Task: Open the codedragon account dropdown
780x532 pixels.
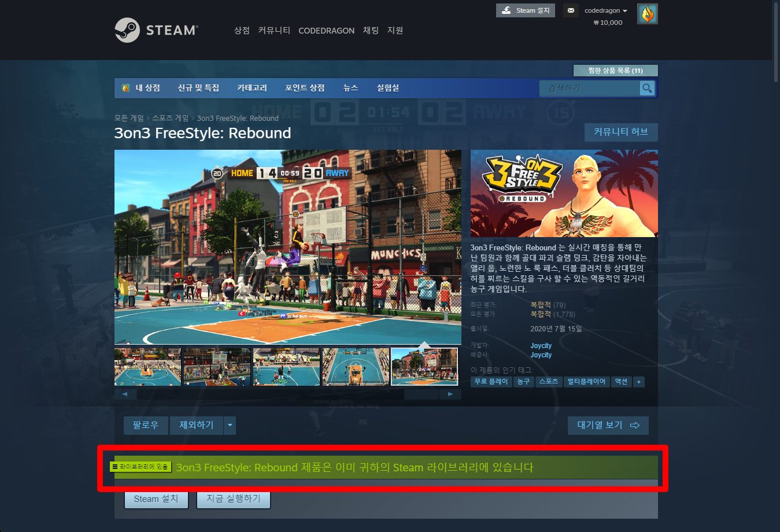Action: point(606,10)
